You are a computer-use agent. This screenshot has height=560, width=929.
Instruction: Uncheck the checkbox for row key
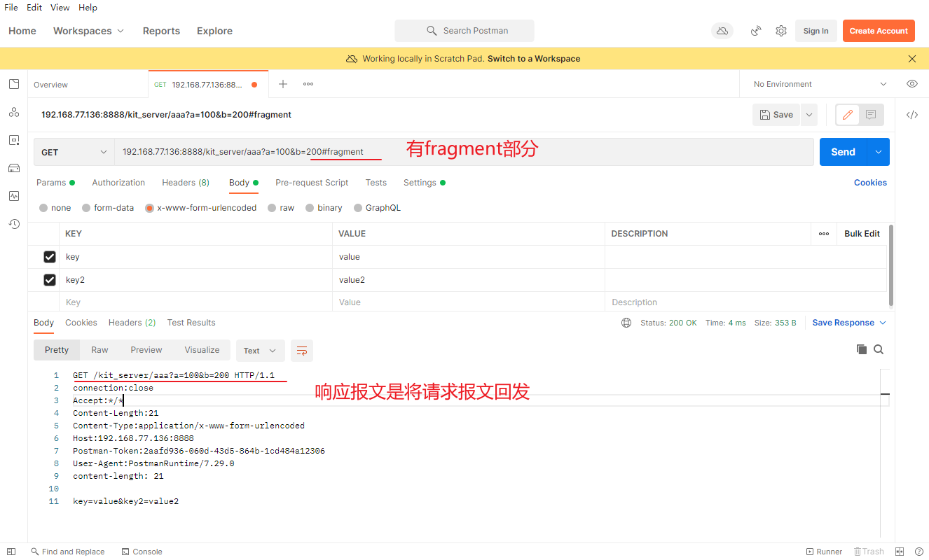[50, 257]
